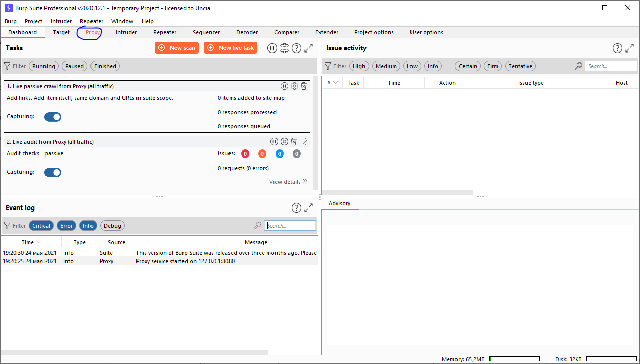640x364 pixels.
Task: Click the Event log filter funnel icon
Action: click(7, 226)
